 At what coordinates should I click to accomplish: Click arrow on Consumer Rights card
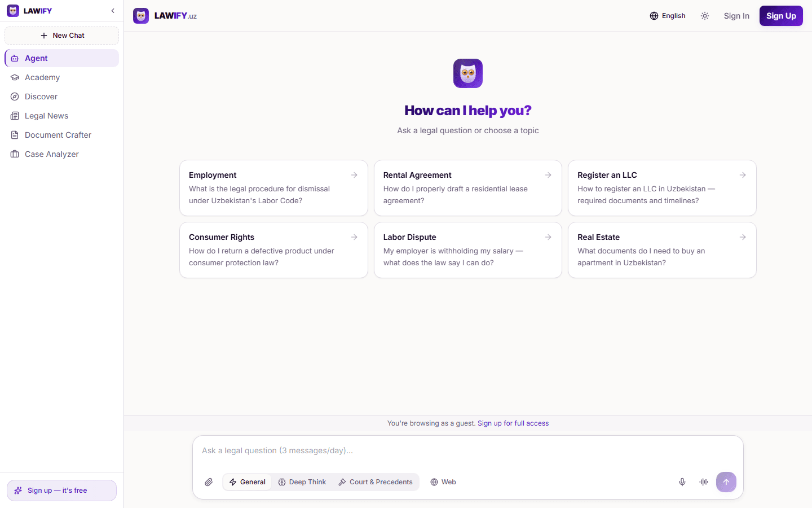click(354, 237)
